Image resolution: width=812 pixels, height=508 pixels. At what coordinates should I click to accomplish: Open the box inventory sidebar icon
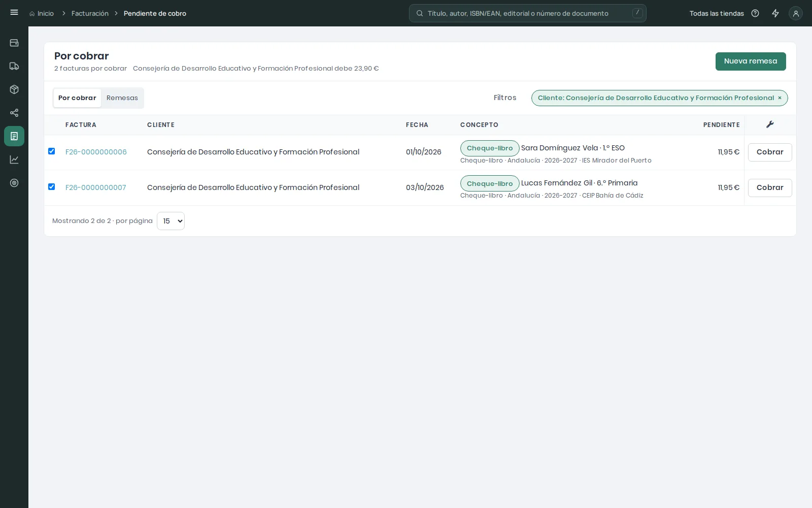[x=14, y=89]
